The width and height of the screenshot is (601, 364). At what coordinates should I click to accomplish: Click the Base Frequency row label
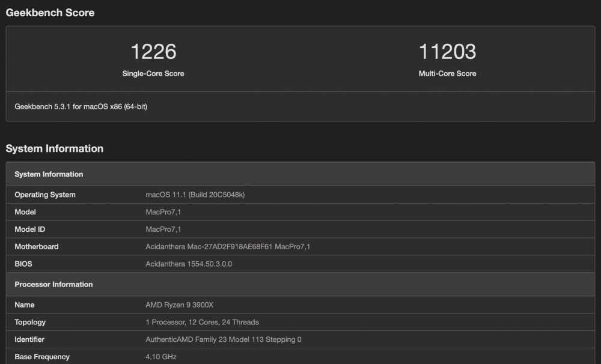[42, 357]
